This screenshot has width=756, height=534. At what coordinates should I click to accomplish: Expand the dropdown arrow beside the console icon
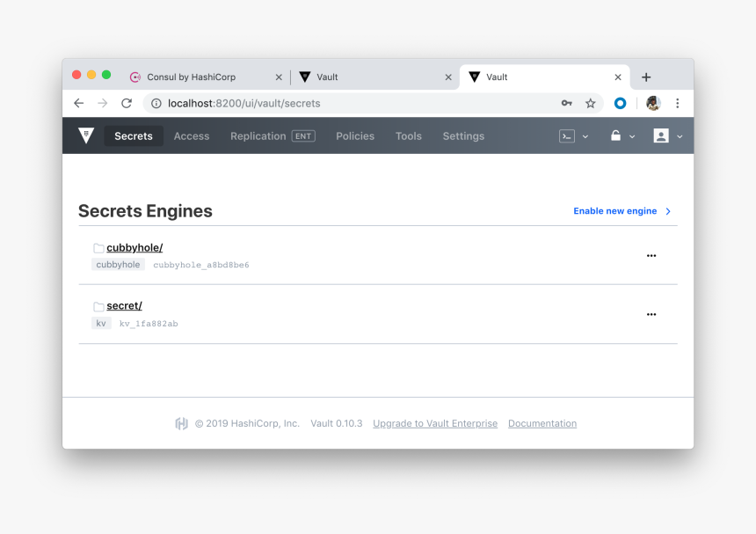point(585,137)
